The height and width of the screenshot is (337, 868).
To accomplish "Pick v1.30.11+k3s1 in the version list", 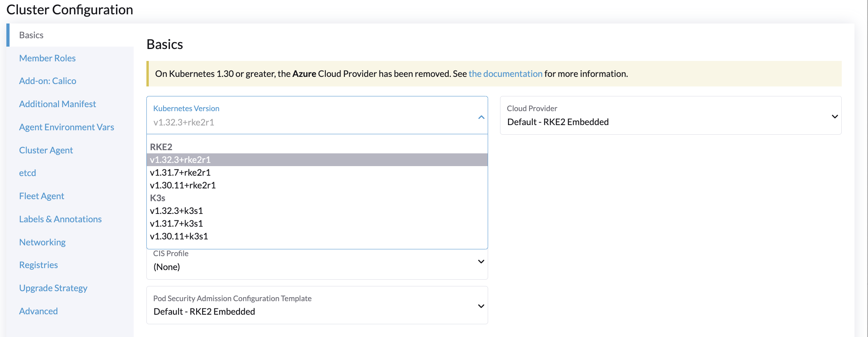I will 317,236.
